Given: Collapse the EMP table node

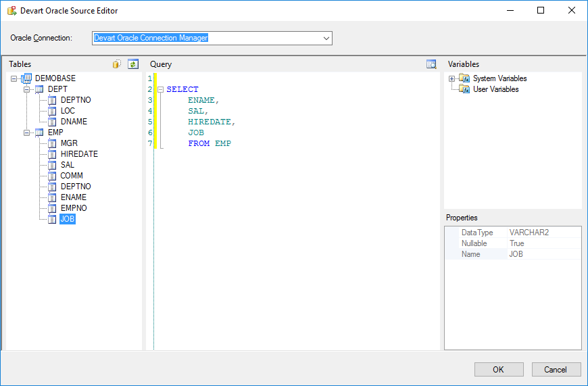Looking at the screenshot, I should click(26, 132).
